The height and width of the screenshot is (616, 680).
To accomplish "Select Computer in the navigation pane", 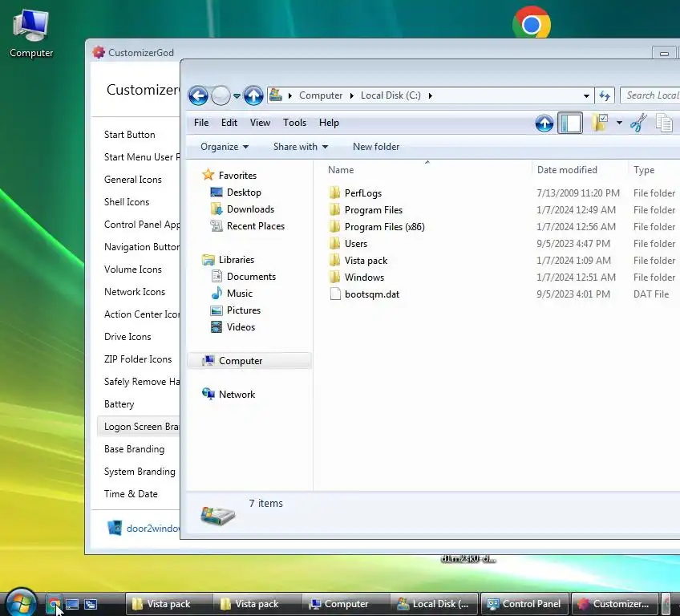I will 249,361.
